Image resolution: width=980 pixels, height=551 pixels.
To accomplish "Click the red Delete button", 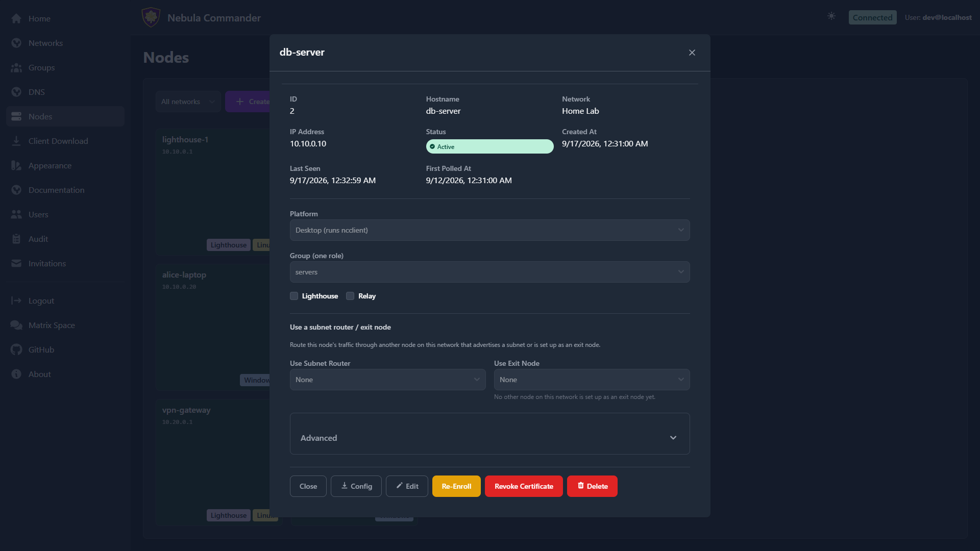I will tap(592, 486).
